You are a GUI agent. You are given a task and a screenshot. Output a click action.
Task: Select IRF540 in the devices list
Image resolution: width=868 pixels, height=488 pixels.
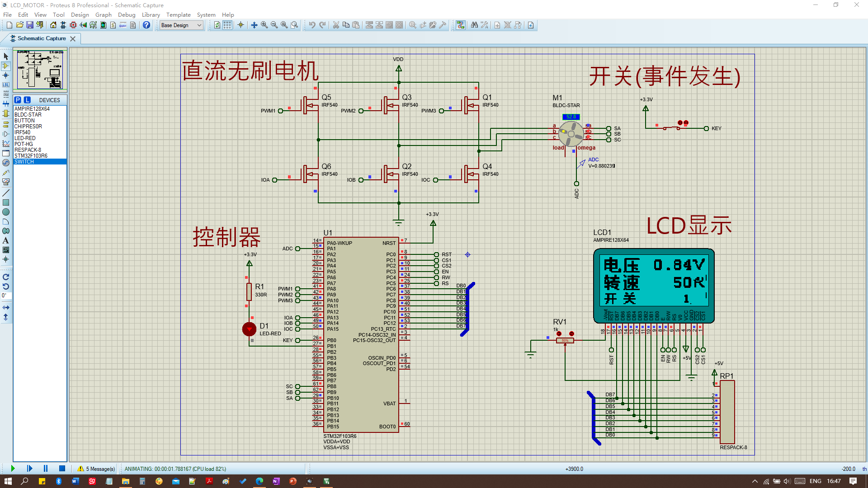[x=22, y=132]
